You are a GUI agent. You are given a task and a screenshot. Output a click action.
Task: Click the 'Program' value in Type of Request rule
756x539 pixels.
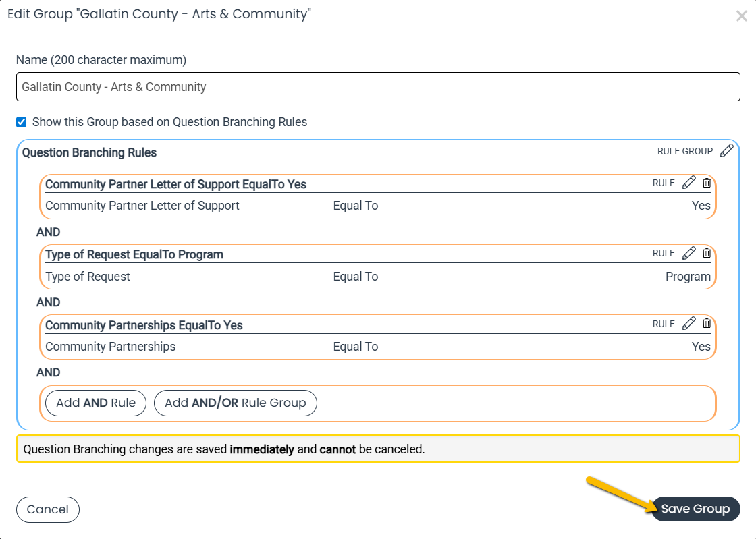pyautogui.click(x=688, y=277)
